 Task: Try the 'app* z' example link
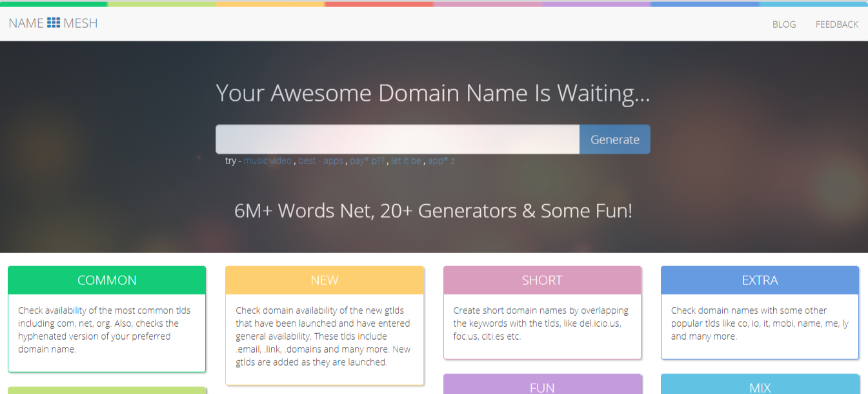click(x=441, y=161)
